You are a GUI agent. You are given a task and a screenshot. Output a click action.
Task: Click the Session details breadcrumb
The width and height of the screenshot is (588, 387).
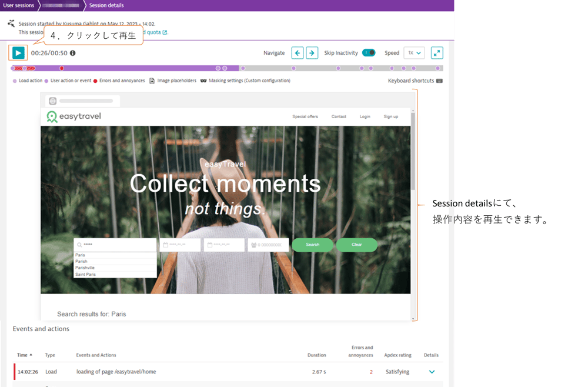click(106, 5)
